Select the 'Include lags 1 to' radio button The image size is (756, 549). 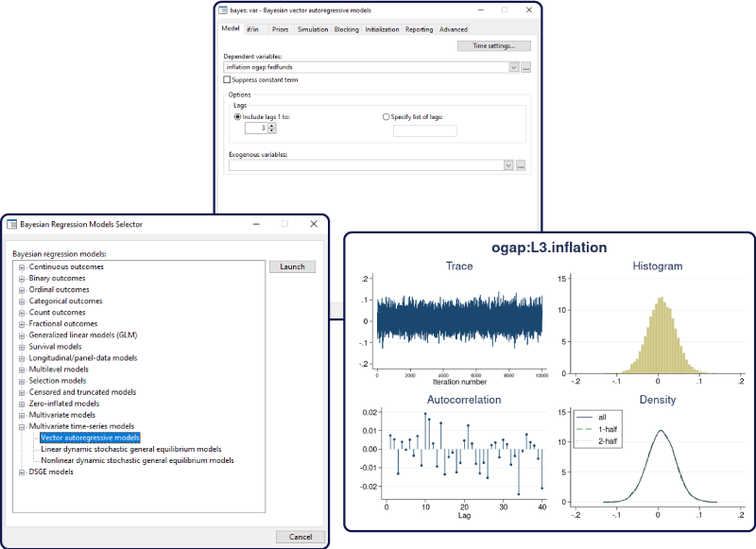coord(236,116)
